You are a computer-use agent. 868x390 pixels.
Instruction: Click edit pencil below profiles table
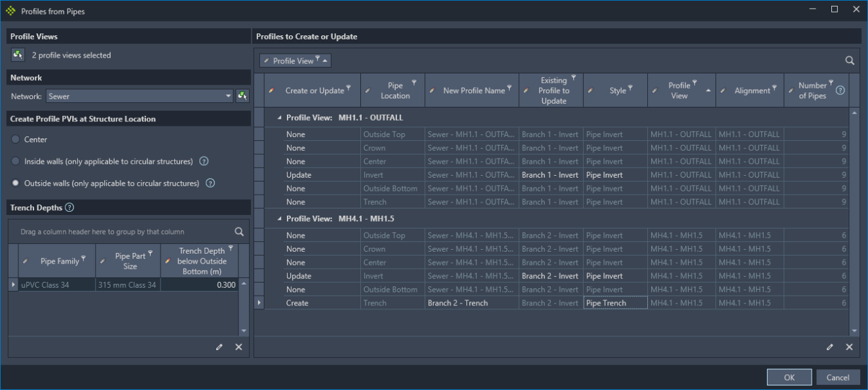coord(830,347)
